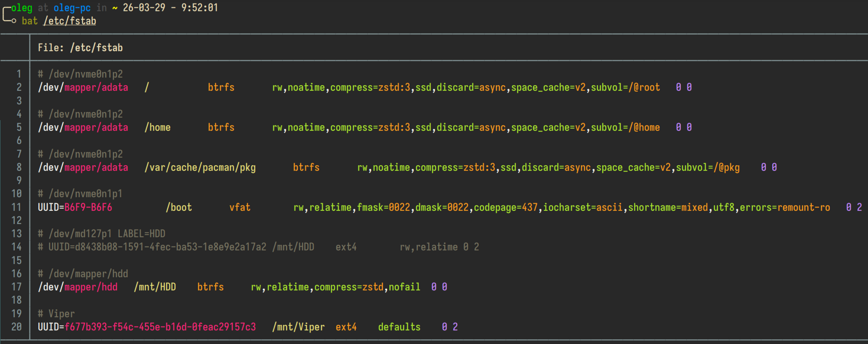
Task: Click the "/mnt/Viper" mount point
Action: tap(298, 327)
